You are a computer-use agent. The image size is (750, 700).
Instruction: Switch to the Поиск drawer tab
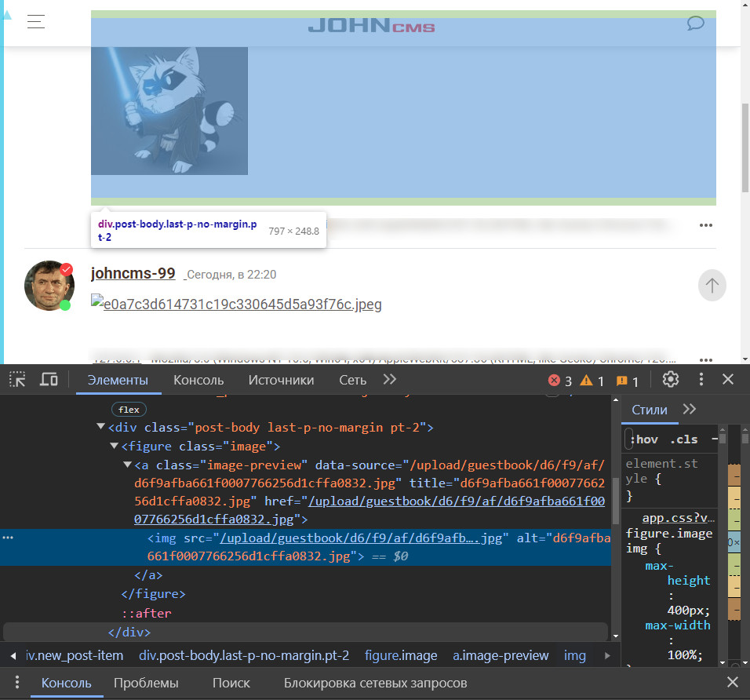231,683
